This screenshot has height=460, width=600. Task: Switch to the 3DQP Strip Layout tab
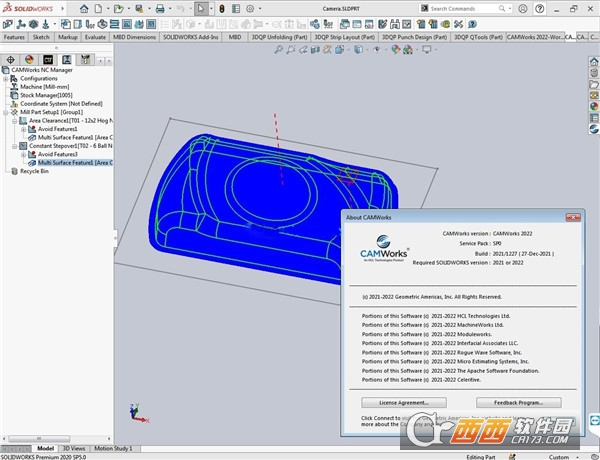344,37
